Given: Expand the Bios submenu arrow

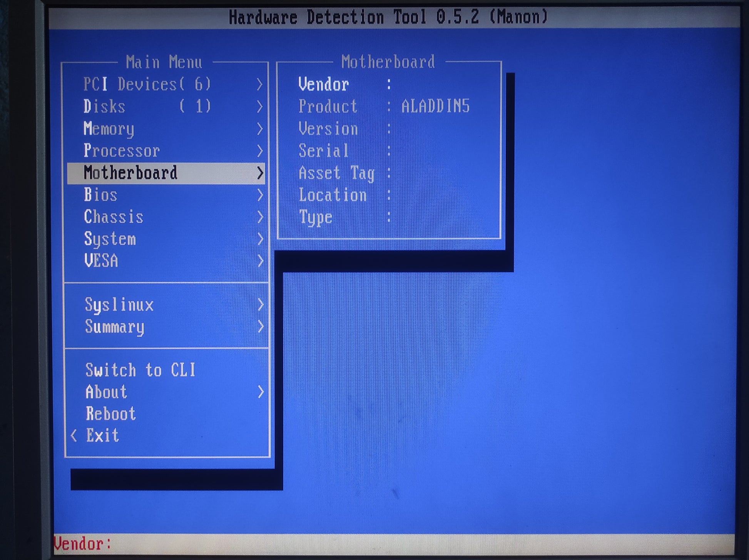Looking at the screenshot, I should pyautogui.click(x=260, y=195).
